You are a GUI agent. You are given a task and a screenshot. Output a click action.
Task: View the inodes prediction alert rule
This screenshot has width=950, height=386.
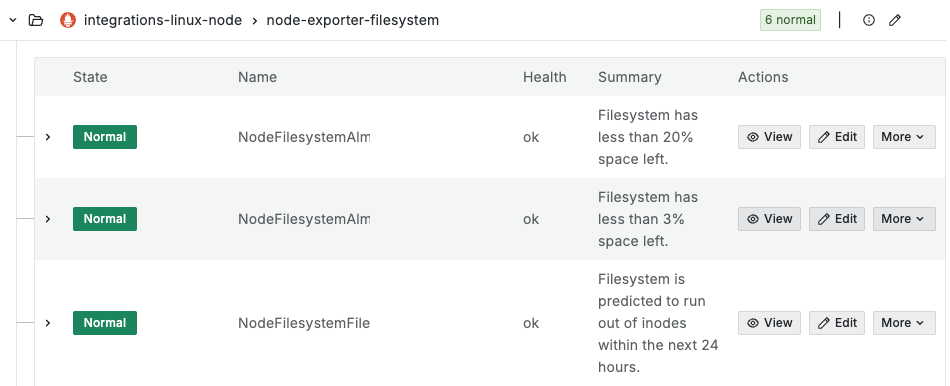click(x=769, y=323)
